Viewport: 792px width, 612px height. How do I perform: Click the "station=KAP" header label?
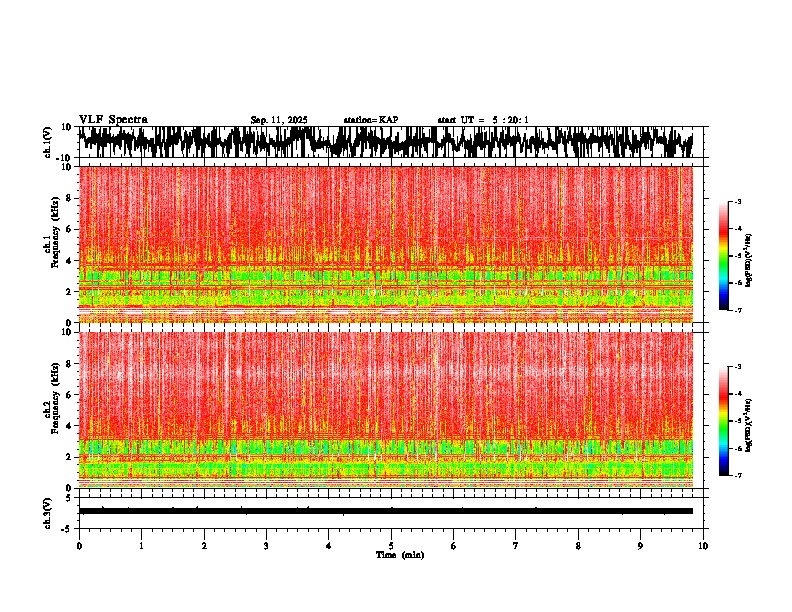(371, 120)
